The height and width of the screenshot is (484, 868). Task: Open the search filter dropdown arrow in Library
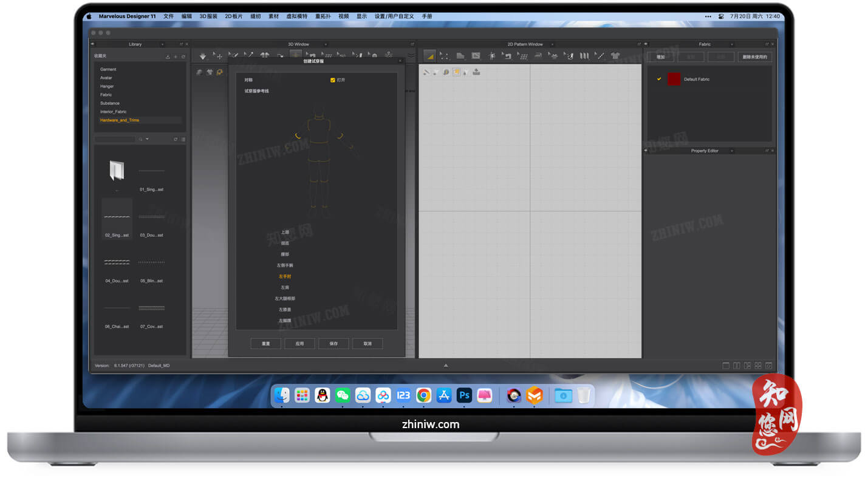(x=147, y=139)
